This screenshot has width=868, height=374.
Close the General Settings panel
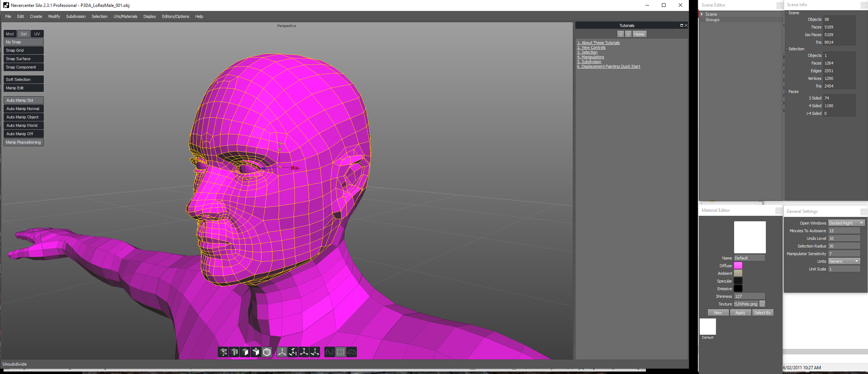pos(864,211)
